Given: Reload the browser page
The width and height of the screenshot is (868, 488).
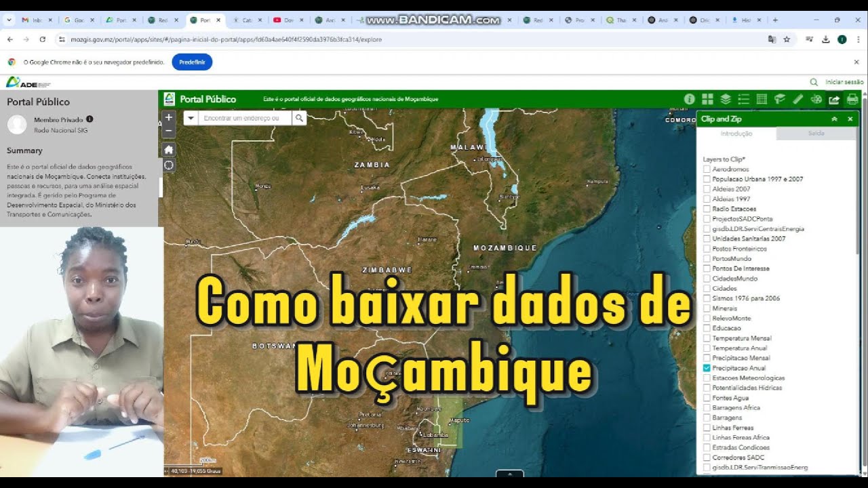Looking at the screenshot, I should (42, 39).
